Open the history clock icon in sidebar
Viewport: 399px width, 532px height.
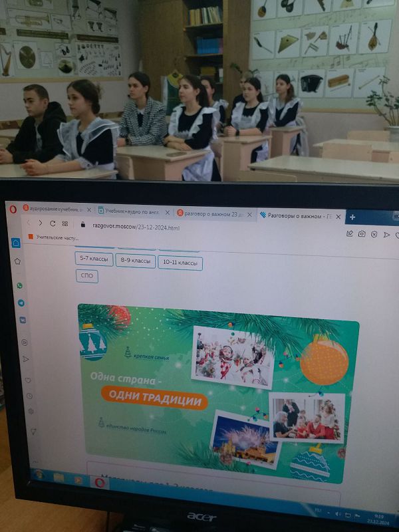[x=29, y=396]
